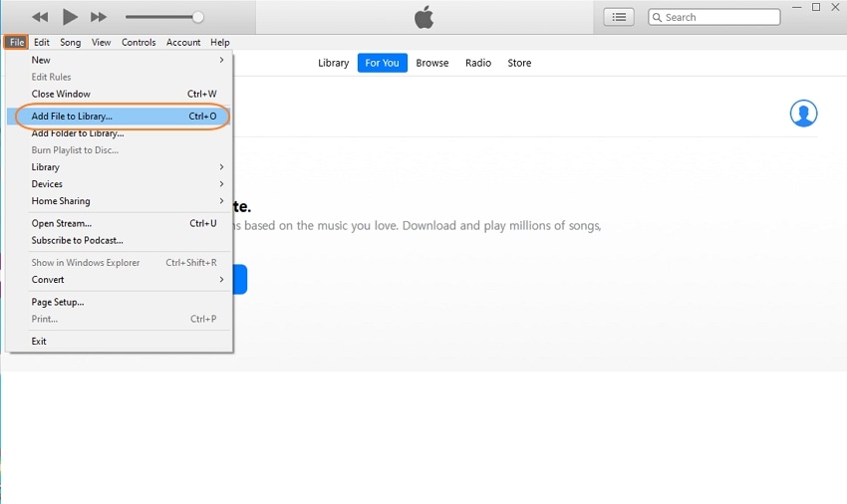Maximize the iTunes window
The image size is (847, 504).
pos(816,7)
